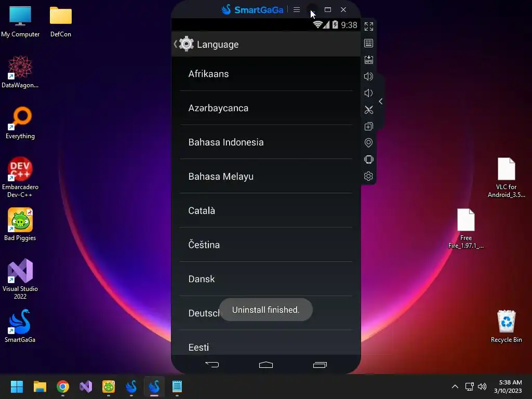Select Azərbaycanca language

pos(266,108)
